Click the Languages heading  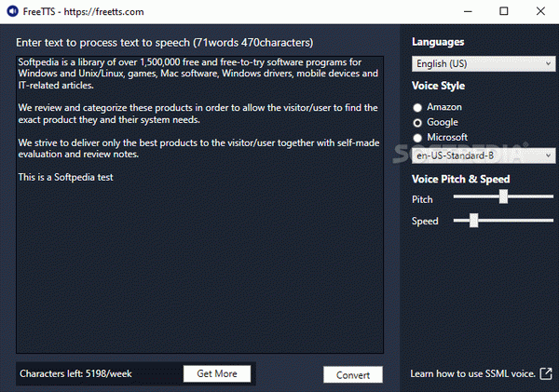438,42
